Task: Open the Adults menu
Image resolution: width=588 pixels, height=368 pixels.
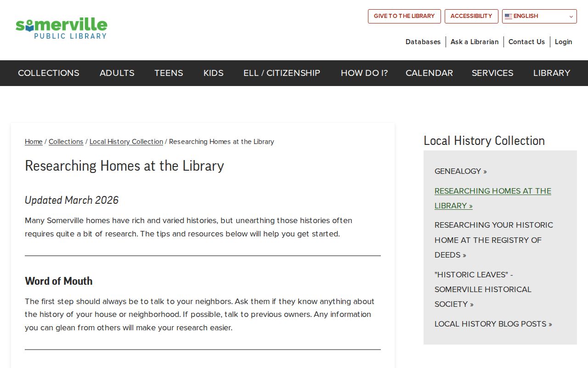Action: (x=117, y=73)
